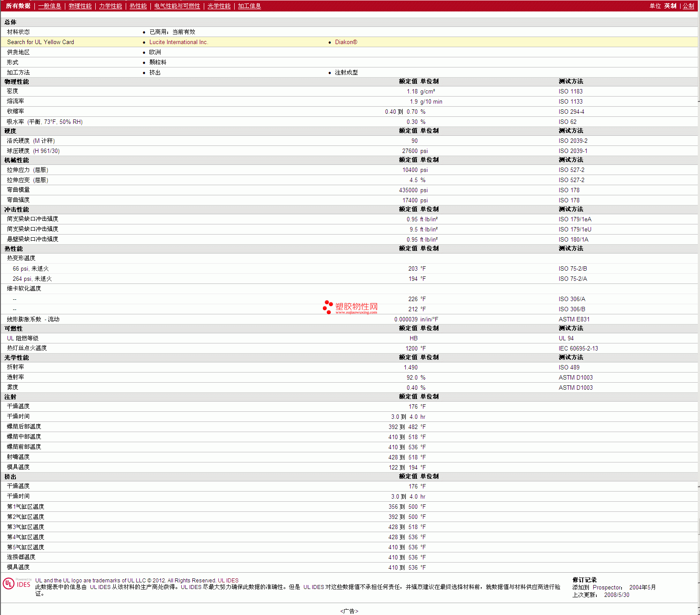Image resolution: width=700 pixels, height=615 pixels.
Task: Open the 加工信息 tab
Action: 250,6
